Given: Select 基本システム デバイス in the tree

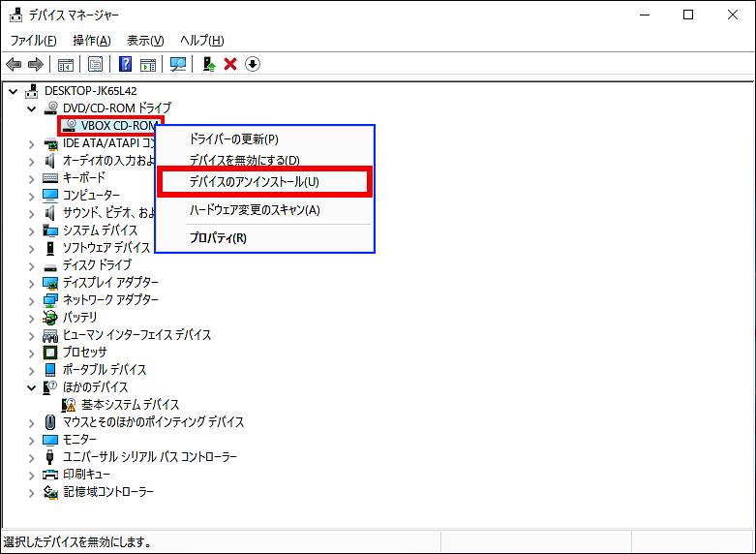Looking at the screenshot, I should 130,405.
